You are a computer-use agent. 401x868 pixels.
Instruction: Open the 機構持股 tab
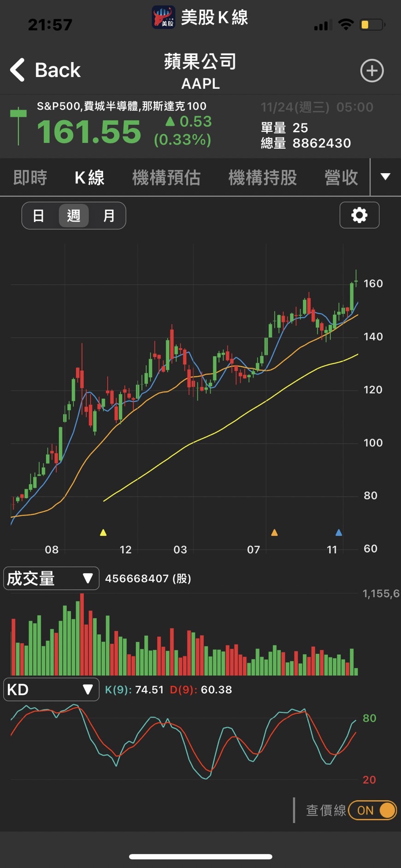[x=263, y=177]
